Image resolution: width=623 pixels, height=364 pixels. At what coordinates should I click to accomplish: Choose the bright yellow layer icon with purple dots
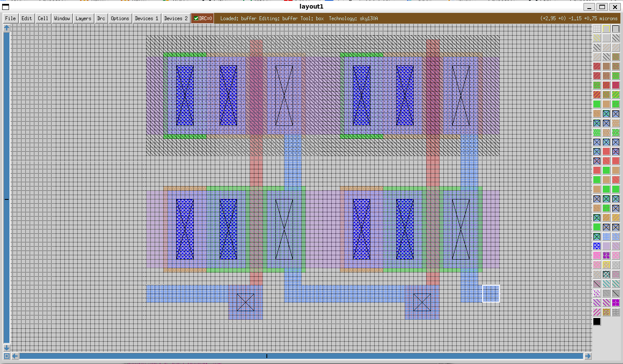click(606, 265)
